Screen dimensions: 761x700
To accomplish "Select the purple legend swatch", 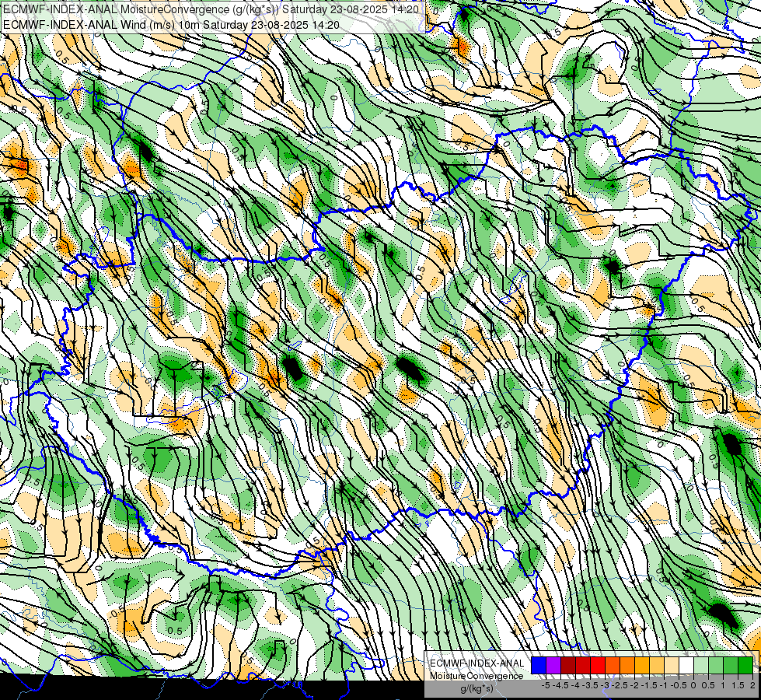I will tap(553, 666).
